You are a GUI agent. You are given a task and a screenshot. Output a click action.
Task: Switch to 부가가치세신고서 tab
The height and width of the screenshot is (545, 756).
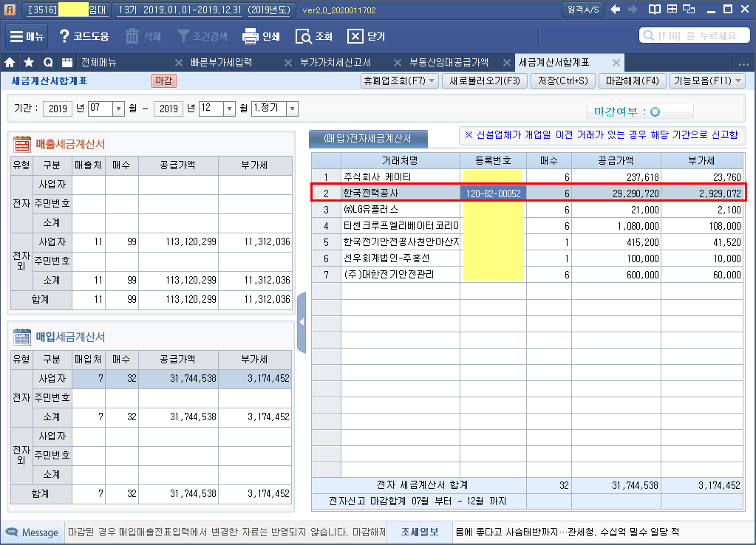335,63
